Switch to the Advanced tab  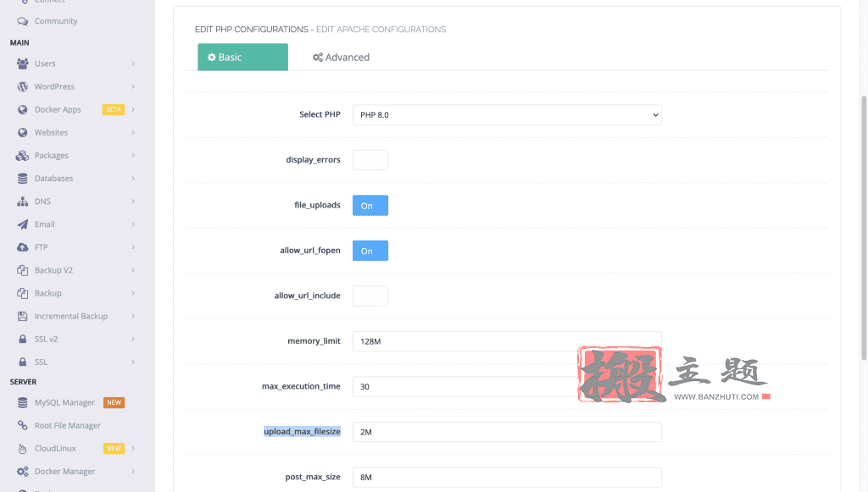click(341, 57)
